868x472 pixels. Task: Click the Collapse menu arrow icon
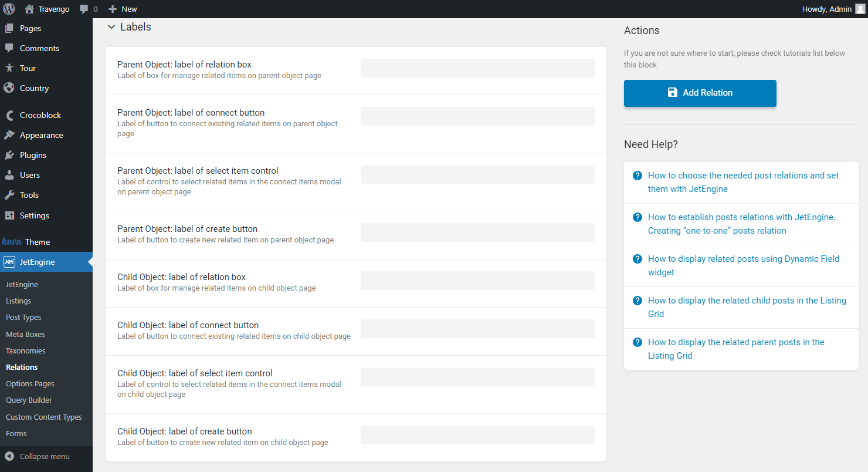[9, 456]
